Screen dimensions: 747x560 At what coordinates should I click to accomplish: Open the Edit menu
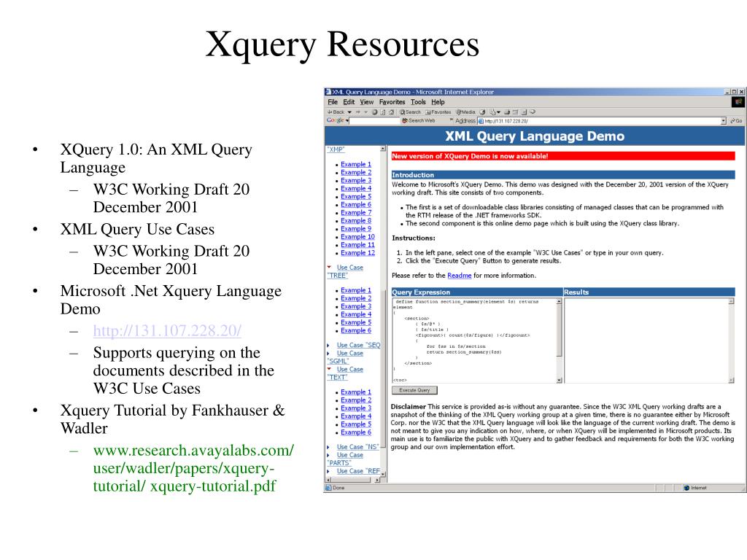349,102
